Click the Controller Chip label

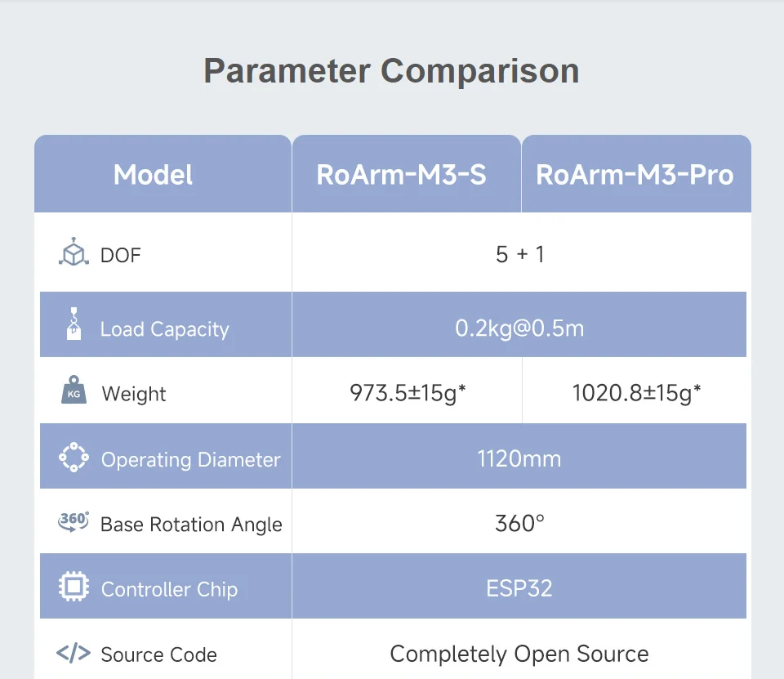(169, 589)
